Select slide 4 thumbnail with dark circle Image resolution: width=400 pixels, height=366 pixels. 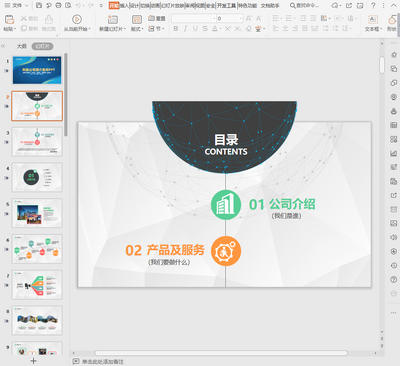(37, 177)
